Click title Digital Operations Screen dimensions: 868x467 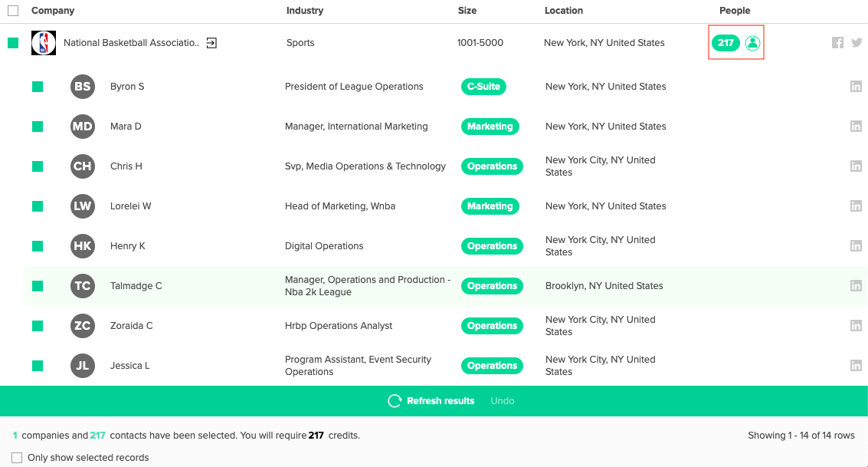click(324, 246)
